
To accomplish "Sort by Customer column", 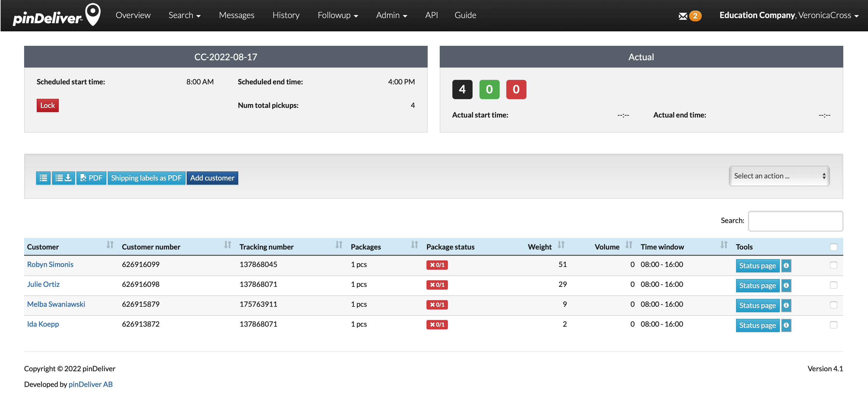I will pos(110,245).
